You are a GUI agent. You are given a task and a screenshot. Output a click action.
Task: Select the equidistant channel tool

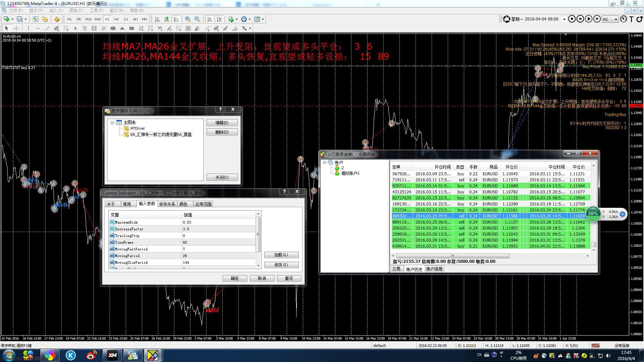pos(56,28)
